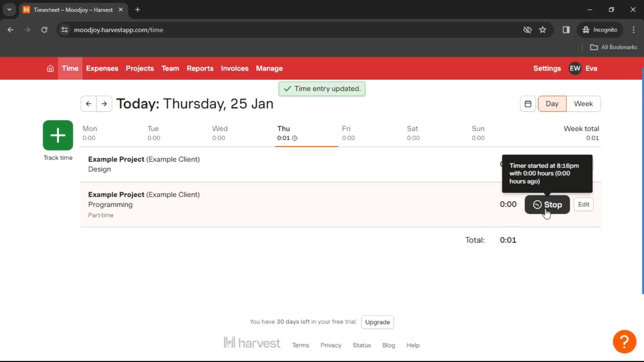Click the Track time plus icon
This screenshot has width=644, height=362.
tap(57, 135)
